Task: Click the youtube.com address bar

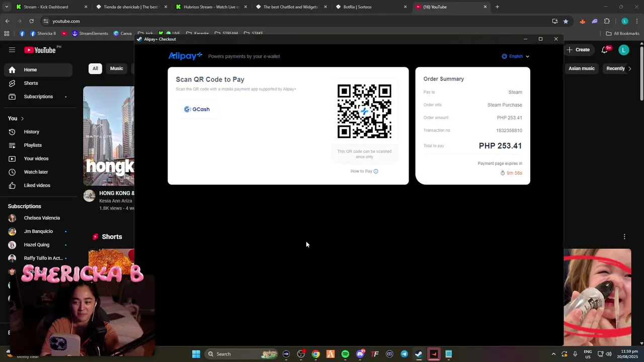Action: 297,21
